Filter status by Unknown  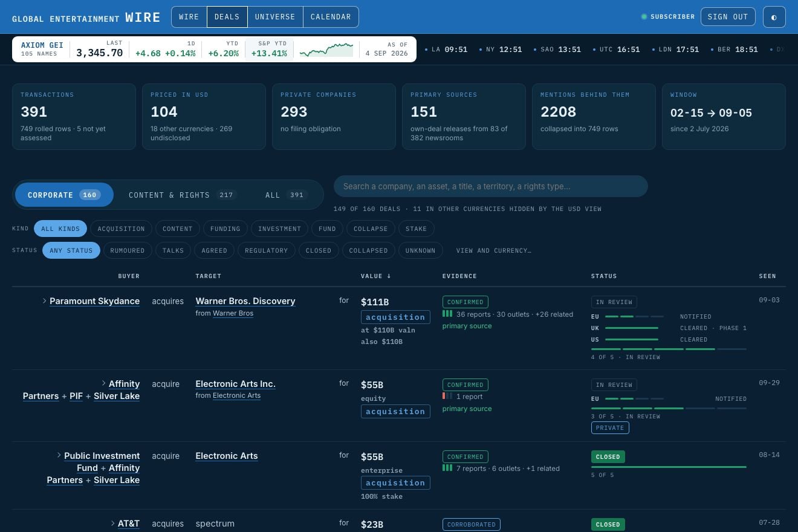tap(420, 250)
